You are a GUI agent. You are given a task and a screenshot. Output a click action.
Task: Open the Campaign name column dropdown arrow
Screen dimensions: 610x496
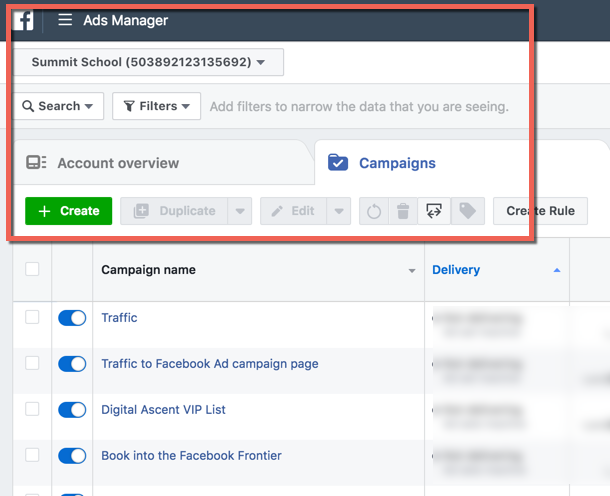[412, 270]
